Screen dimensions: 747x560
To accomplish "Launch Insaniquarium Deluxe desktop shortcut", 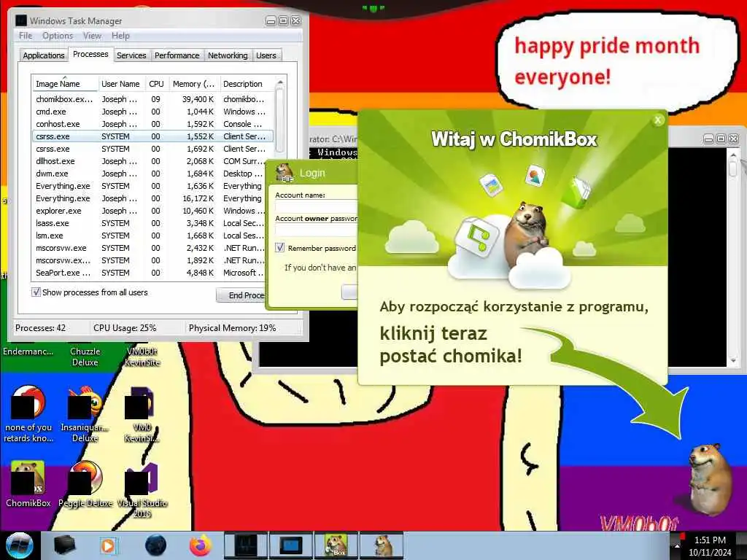I will [x=85, y=414].
